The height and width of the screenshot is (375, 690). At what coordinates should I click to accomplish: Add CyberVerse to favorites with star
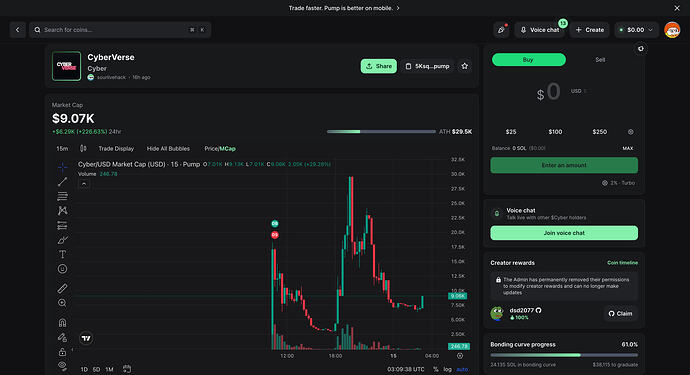pos(465,66)
